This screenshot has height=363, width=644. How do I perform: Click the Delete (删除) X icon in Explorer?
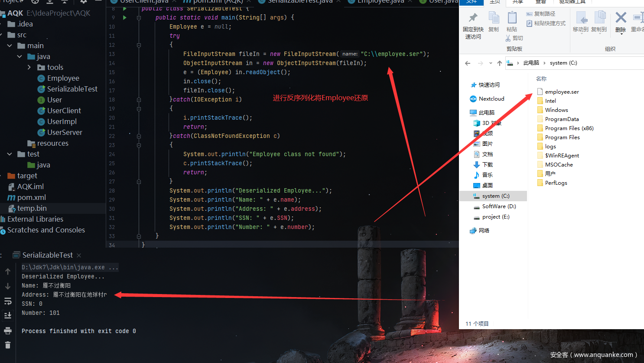(x=621, y=18)
